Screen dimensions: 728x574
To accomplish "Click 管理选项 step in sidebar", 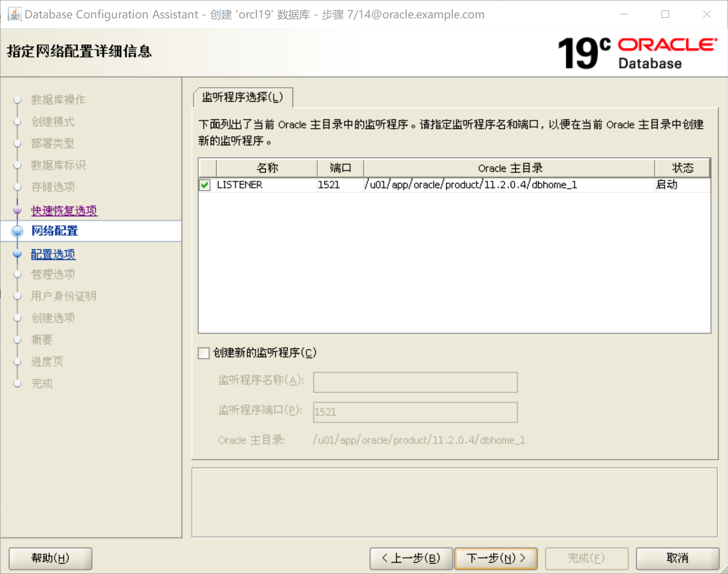I will coord(53,274).
